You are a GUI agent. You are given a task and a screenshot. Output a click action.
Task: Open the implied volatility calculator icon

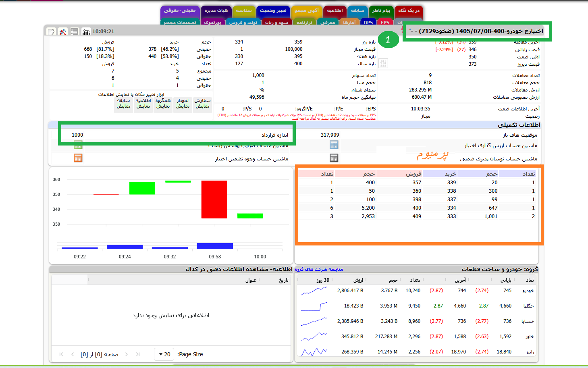(x=334, y=158)
